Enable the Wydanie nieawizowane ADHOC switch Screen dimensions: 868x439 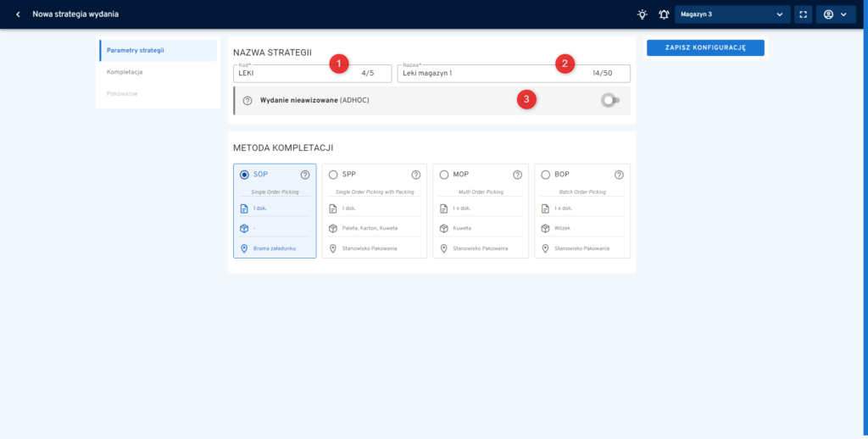[x=609, y=100]
